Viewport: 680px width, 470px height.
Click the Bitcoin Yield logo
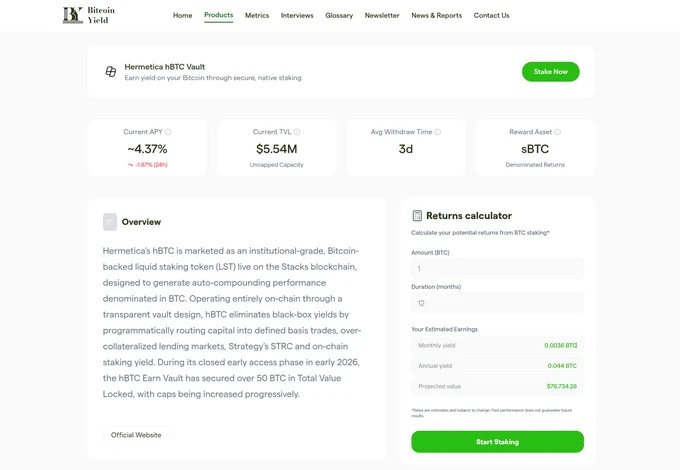[89, 15]
